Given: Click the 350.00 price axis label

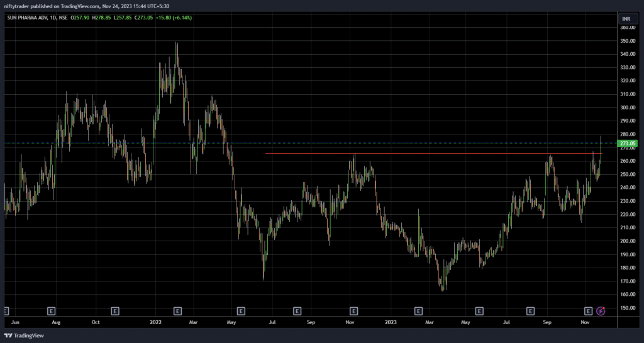Looking at the screenshot, I should click(x=628, y=41).
